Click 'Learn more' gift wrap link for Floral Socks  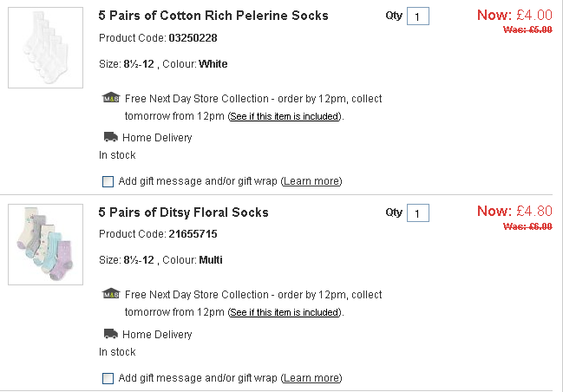[311, 378]
